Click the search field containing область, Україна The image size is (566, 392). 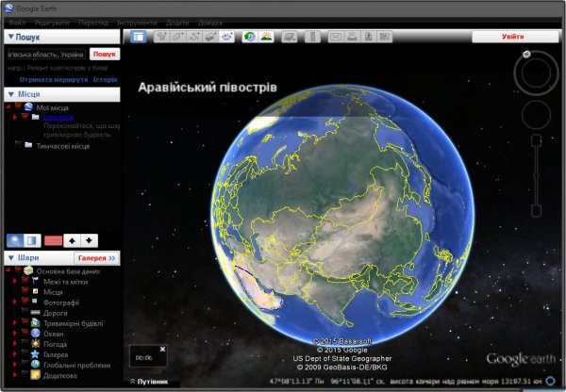[x=46, y=55]
